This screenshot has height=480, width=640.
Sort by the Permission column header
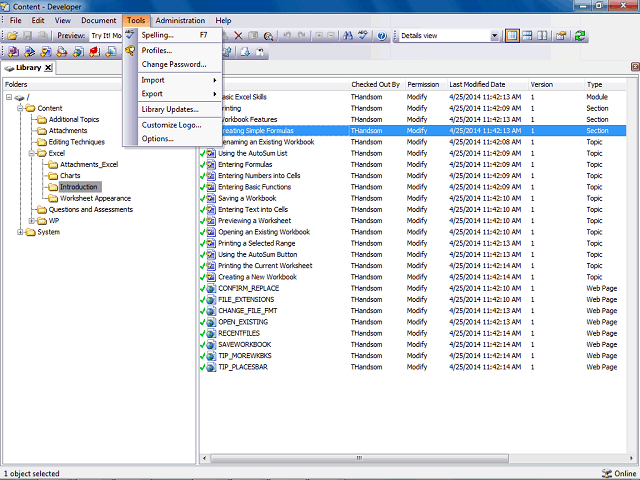click(423, 84)
